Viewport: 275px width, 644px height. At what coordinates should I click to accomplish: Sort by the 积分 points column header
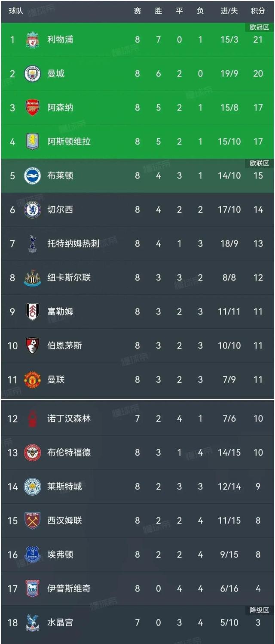tap(258, 10)
